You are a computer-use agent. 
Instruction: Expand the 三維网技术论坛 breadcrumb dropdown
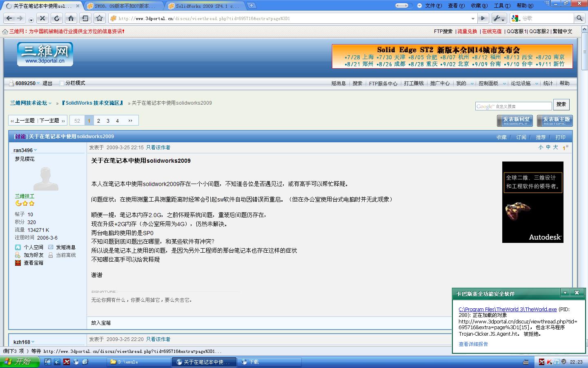tap(50, 103)
